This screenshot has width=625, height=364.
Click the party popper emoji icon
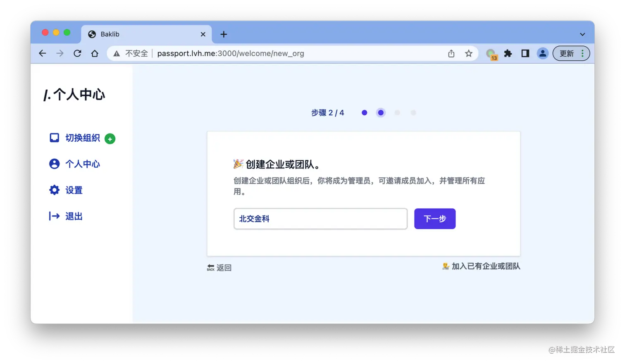coord(238,164)
